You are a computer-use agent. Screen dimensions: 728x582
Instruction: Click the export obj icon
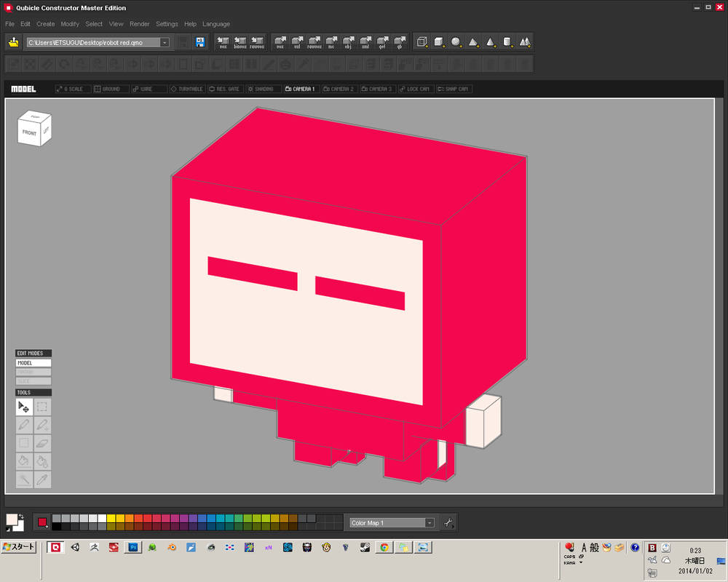[348, 42]
